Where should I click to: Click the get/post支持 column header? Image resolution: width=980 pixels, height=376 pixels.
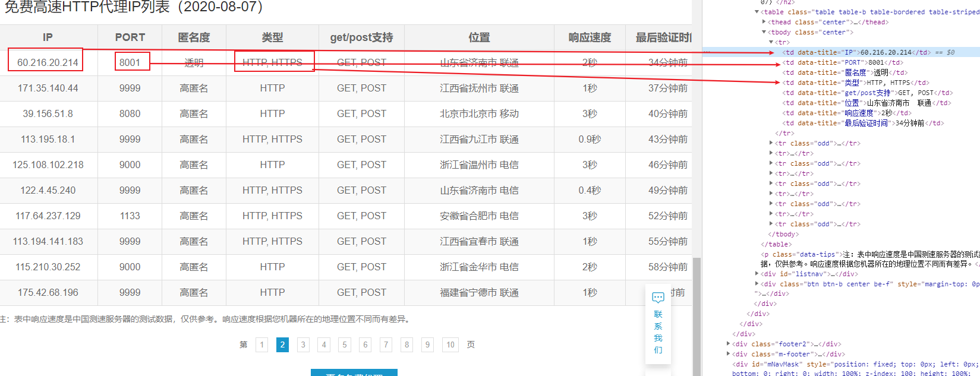361,37
